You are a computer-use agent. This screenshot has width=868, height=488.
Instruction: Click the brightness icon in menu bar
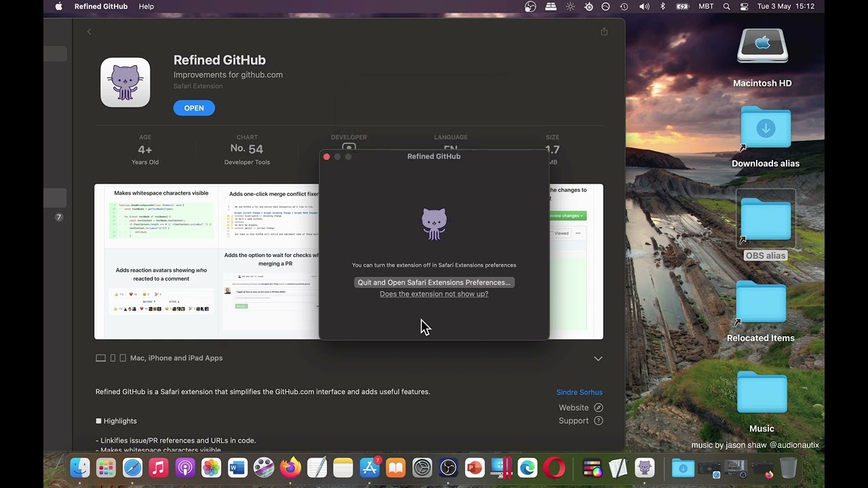pyautogui.click(x=570, y=6)
